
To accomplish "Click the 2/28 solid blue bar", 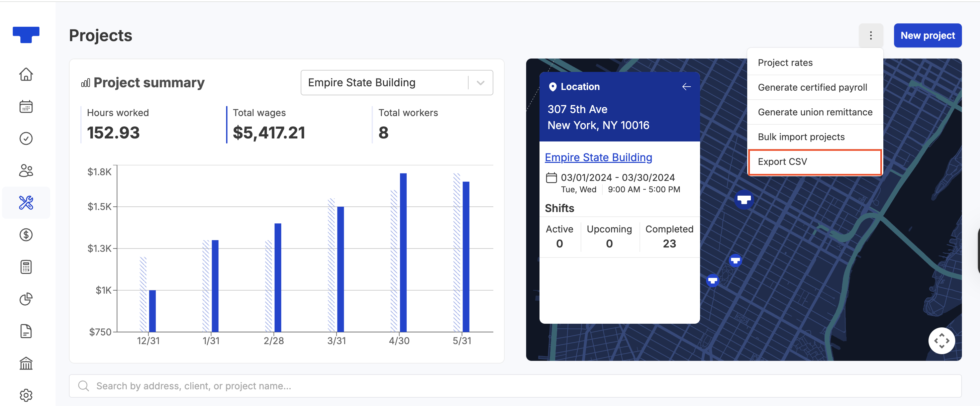I will click(x=278, y=278).
